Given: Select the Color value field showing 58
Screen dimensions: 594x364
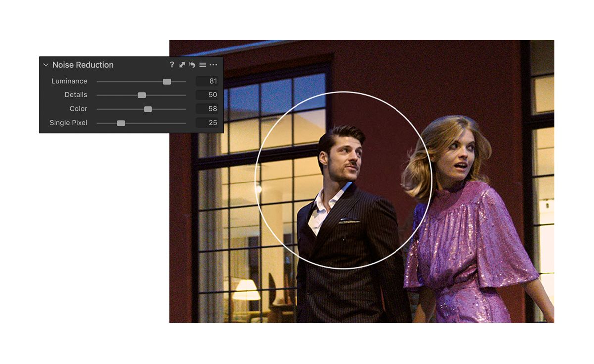Looking at the screenshot, I should [207, 109].
